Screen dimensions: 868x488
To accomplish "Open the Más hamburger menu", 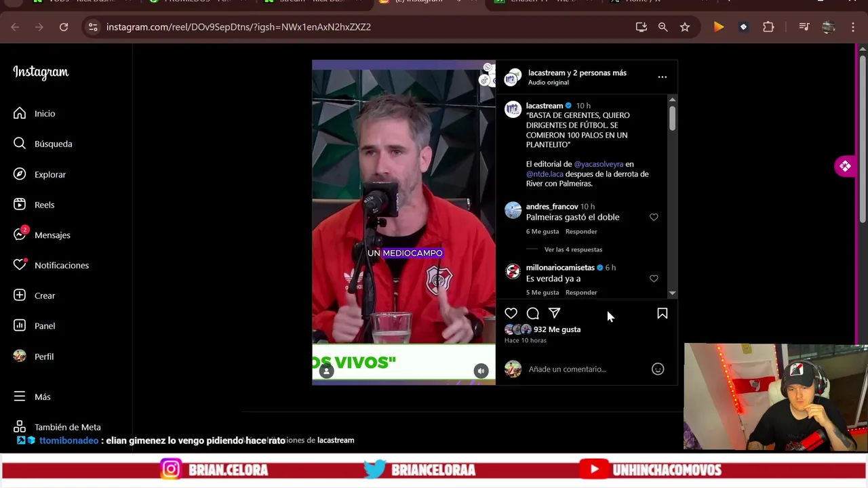I will 20,396.
